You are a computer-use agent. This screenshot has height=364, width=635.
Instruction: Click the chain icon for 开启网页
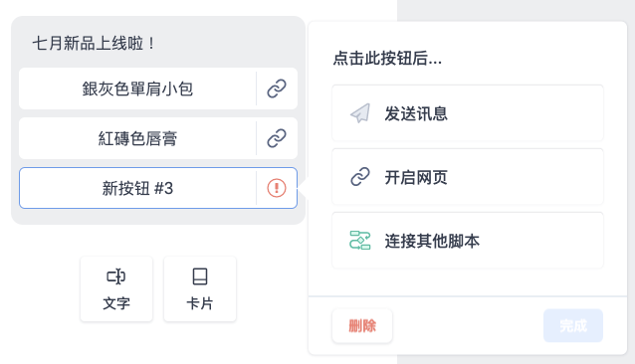pyautogui.click(x=360, y=177)
